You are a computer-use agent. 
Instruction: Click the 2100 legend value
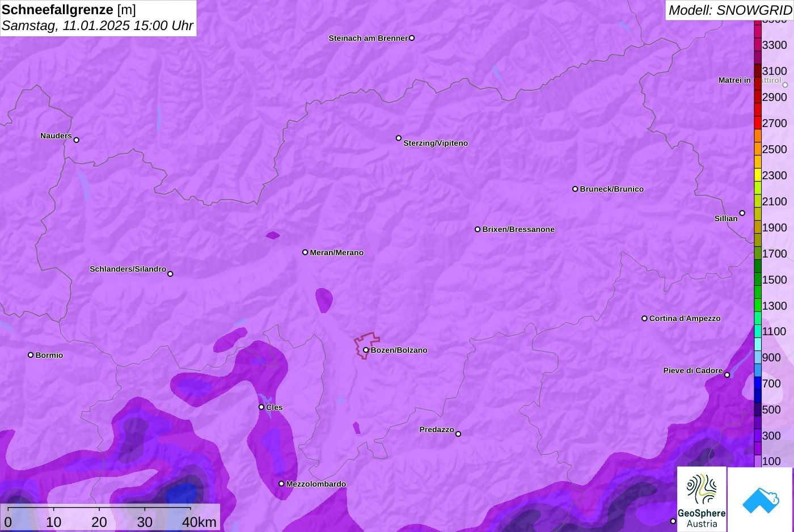775,202
